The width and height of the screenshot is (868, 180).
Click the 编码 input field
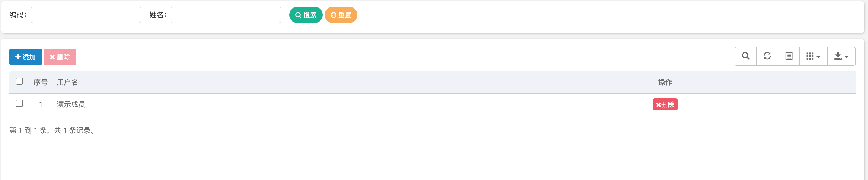click(x=86, y=15)
